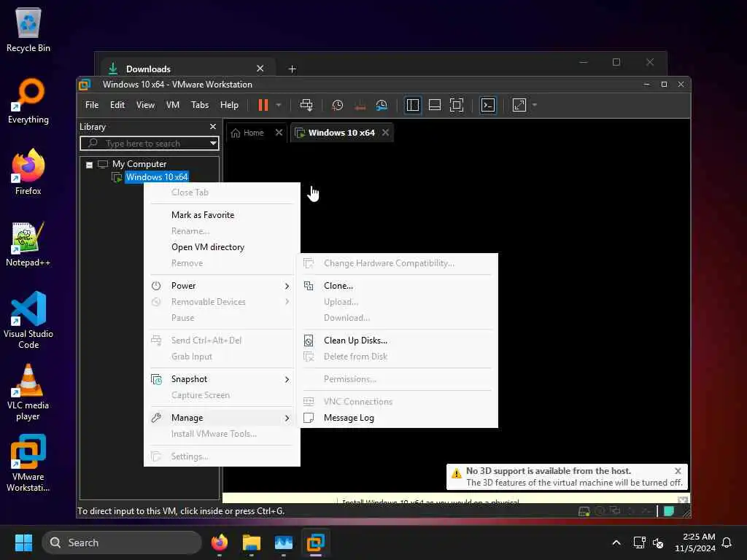Open the power options arrow beside the pause icon
Screen dimensions: 747x560
(x=279, y=105)
